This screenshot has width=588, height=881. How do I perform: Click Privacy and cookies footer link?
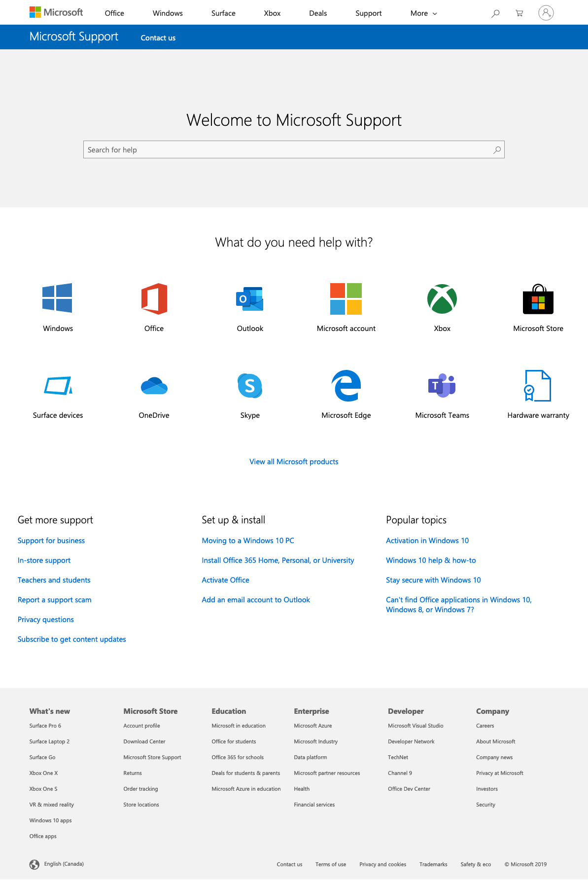click(383, 864)
